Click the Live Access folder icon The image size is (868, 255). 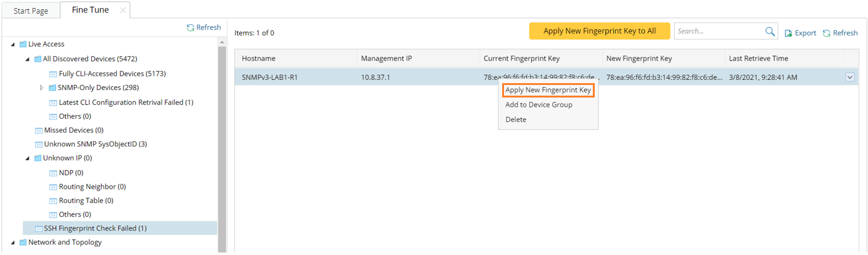[23, 44]
